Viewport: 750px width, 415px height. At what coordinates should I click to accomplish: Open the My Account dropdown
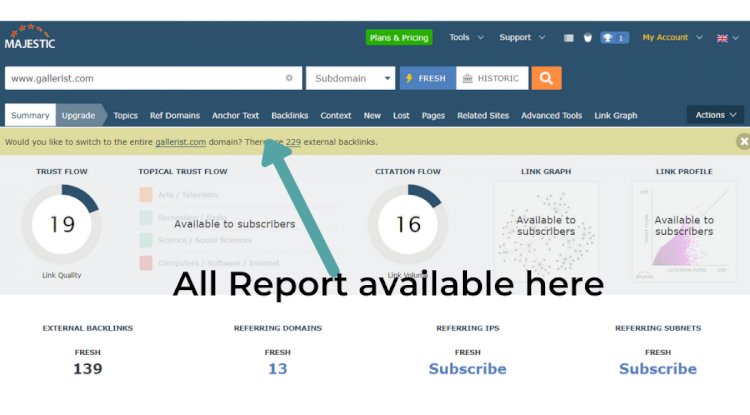672,37
